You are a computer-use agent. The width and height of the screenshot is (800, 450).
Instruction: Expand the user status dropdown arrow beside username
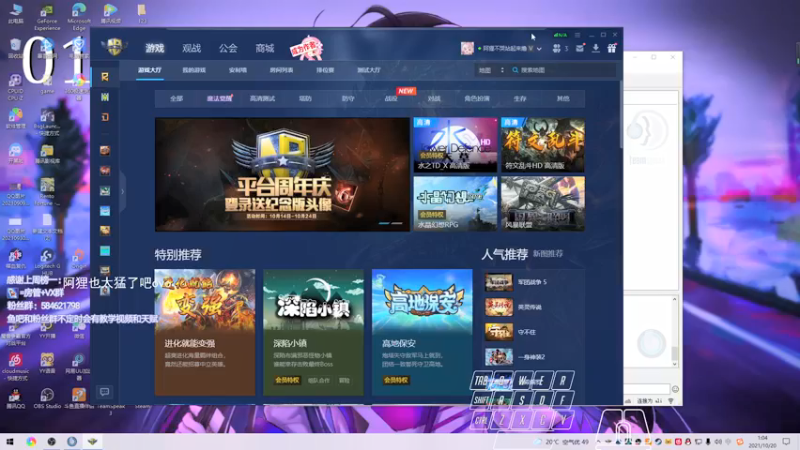(x=539, y=48)
